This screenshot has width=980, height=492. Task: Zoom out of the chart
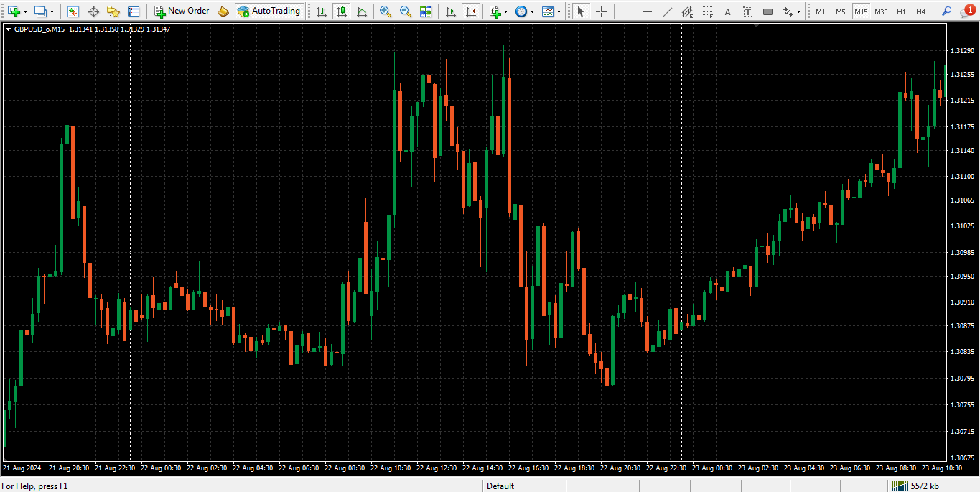coord(406,11)
